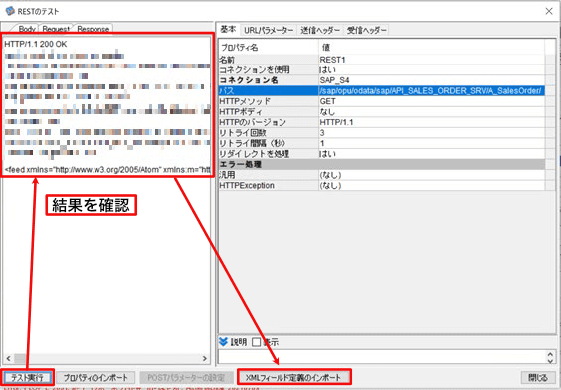This screenshot has width=561, height=390.
Task: Select the リトライ間隔（秒） value 1
Action: (431, 143)
